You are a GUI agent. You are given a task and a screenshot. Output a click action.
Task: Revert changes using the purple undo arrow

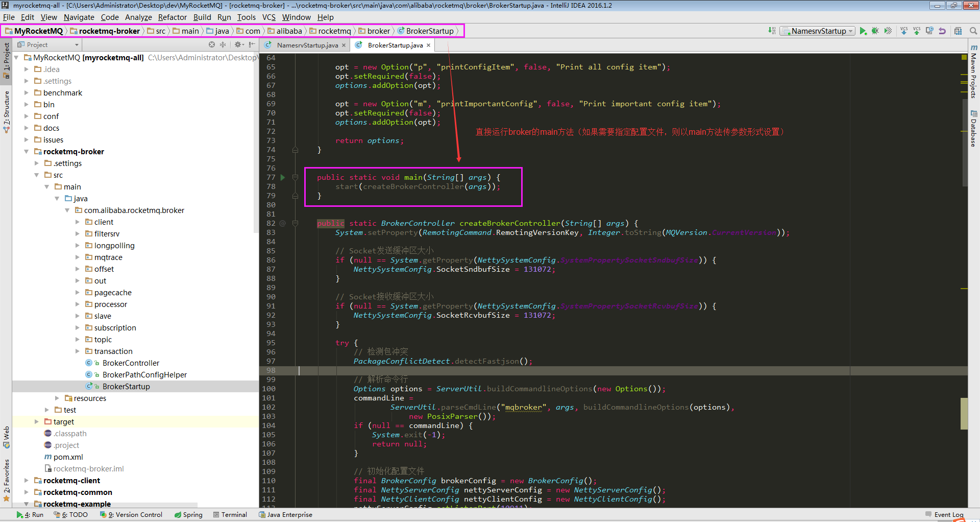pos(942,31)
